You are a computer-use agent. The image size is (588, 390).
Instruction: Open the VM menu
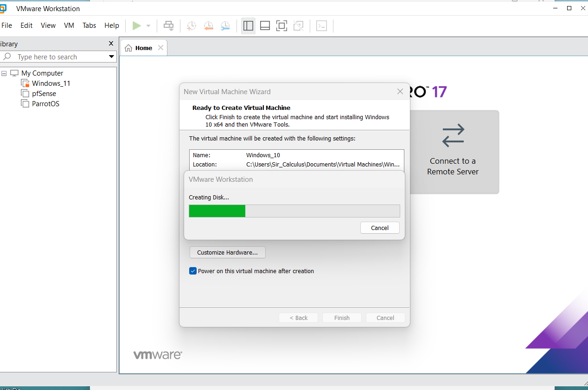point(69,26)
